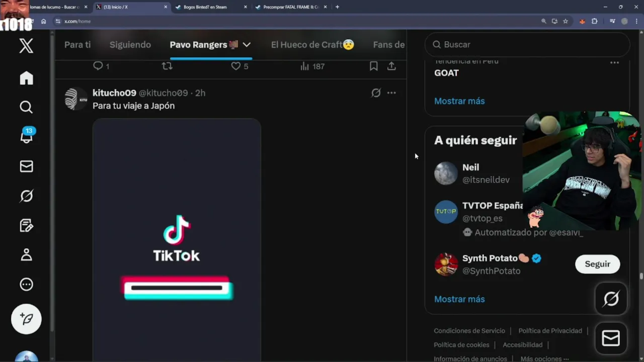Screen dimensions: 644x362
Task: Open a new browser tab
Action: 337,7
